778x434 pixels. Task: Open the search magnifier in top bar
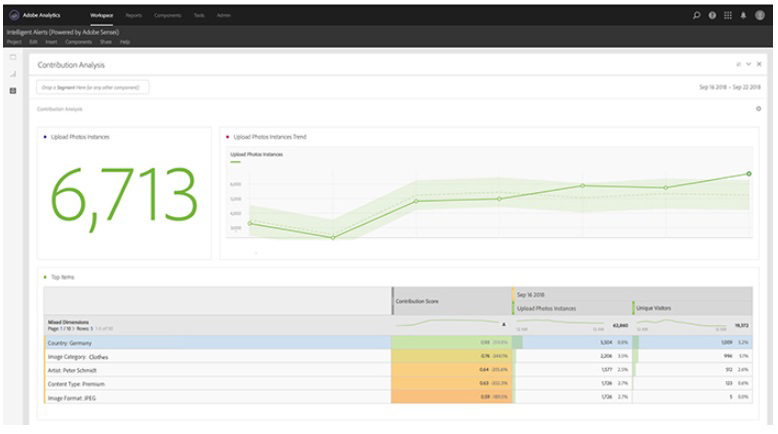click(697, 16)
